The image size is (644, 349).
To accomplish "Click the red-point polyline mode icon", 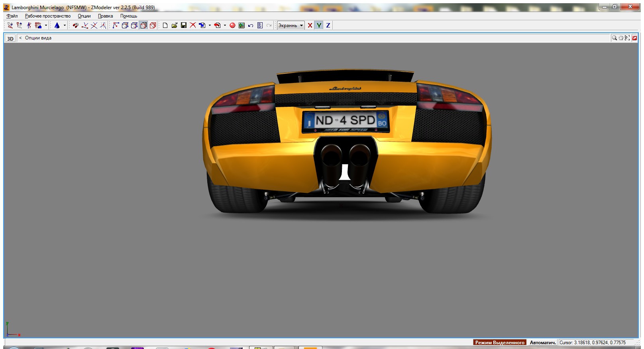I will point(116,25).
